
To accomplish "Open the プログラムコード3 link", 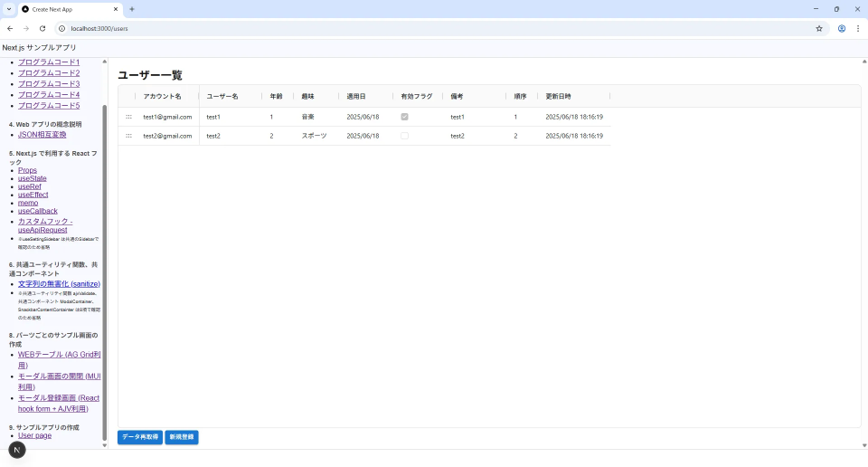I will point(49,83).
